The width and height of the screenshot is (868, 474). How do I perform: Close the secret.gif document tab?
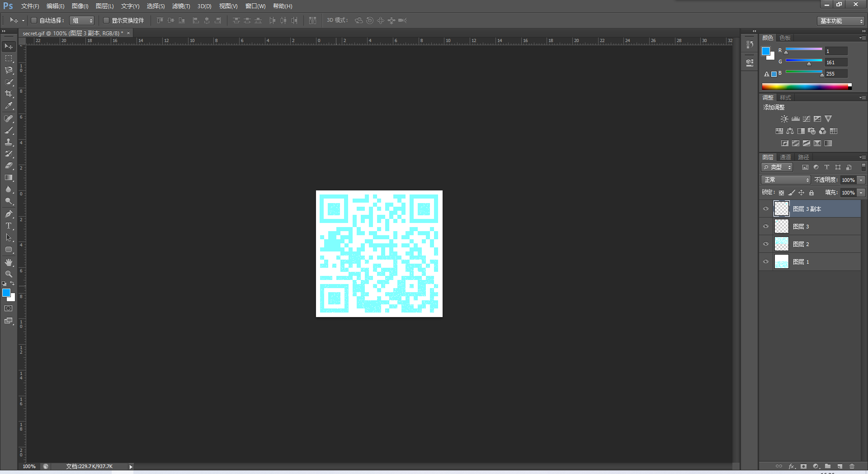pyautogui.click(x=128, y=33)
